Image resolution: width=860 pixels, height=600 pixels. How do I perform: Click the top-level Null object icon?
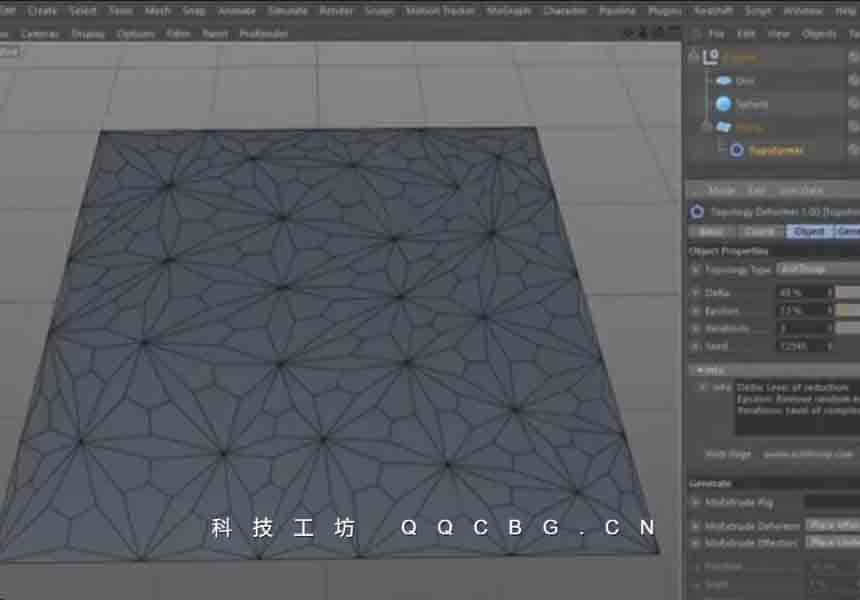point(711,58)
